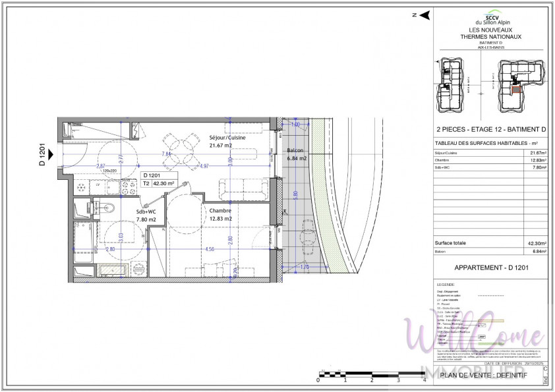Click the APPARTEMENT - D 1201 title box
This screenshot has height=392, width=555.
[x=492, y=267]
